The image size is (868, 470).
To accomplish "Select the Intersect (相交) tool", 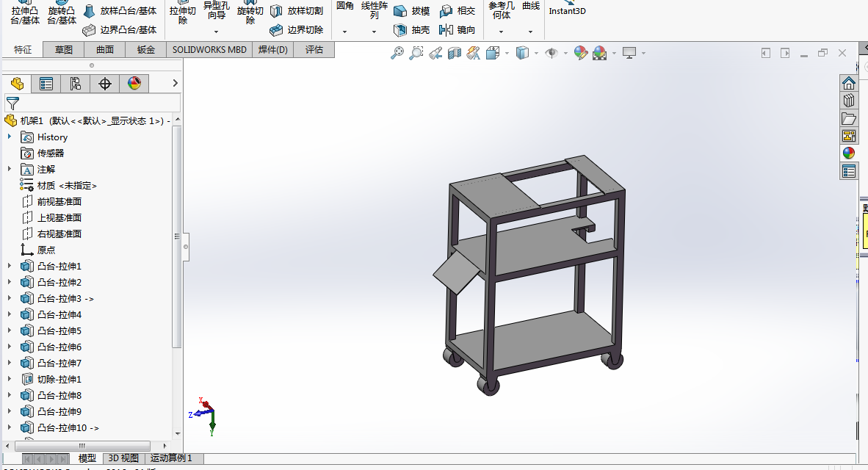I will click(457, 10).
